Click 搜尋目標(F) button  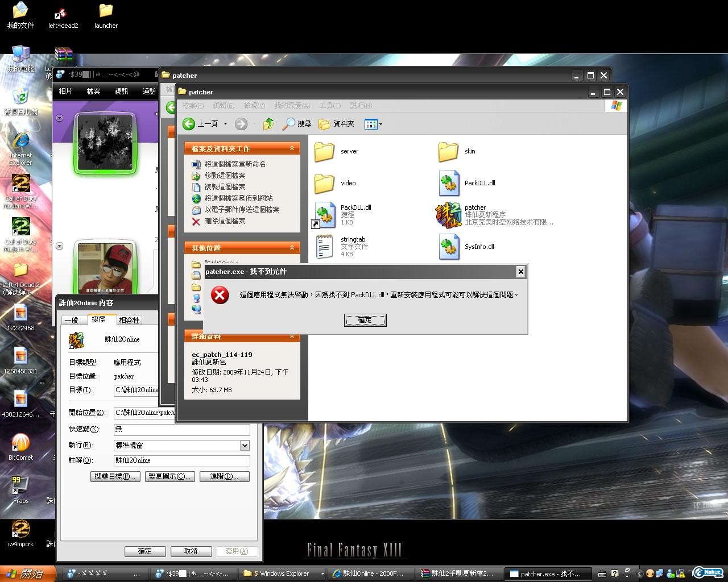click(x=115, y=476)
